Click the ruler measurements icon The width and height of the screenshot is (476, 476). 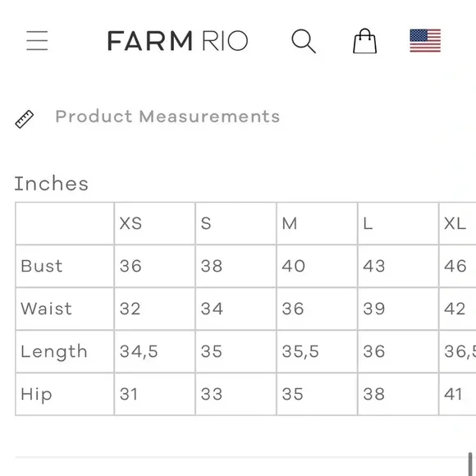pyautogui.click(x=25, y=119)
